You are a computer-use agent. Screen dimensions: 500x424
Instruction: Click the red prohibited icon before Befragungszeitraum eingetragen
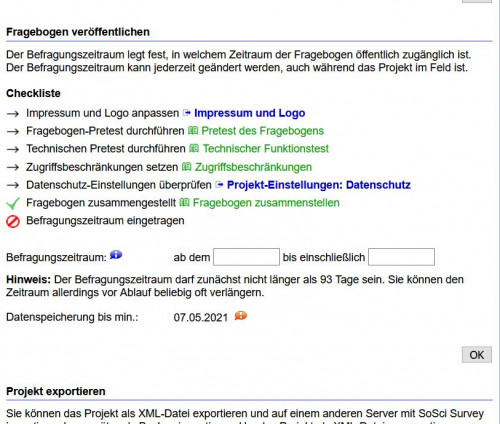(13, 221)
